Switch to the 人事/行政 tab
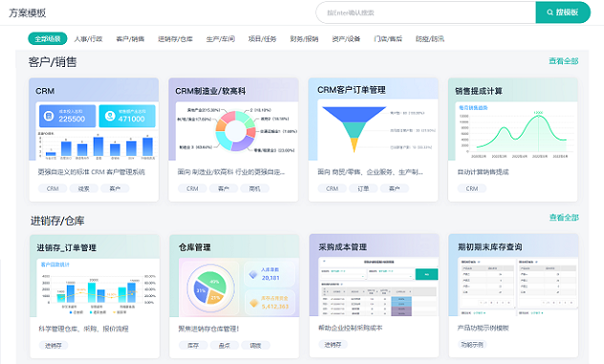This screenshot has width=604, height=364. 88,38
